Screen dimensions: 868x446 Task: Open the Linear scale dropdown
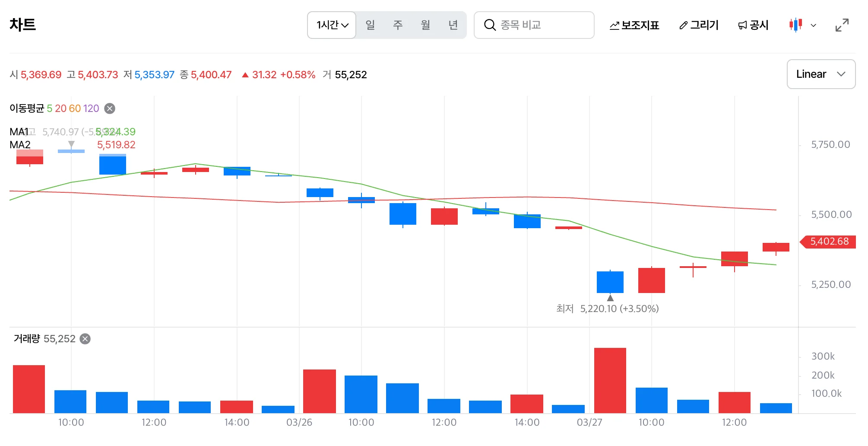tap(821, 74)
